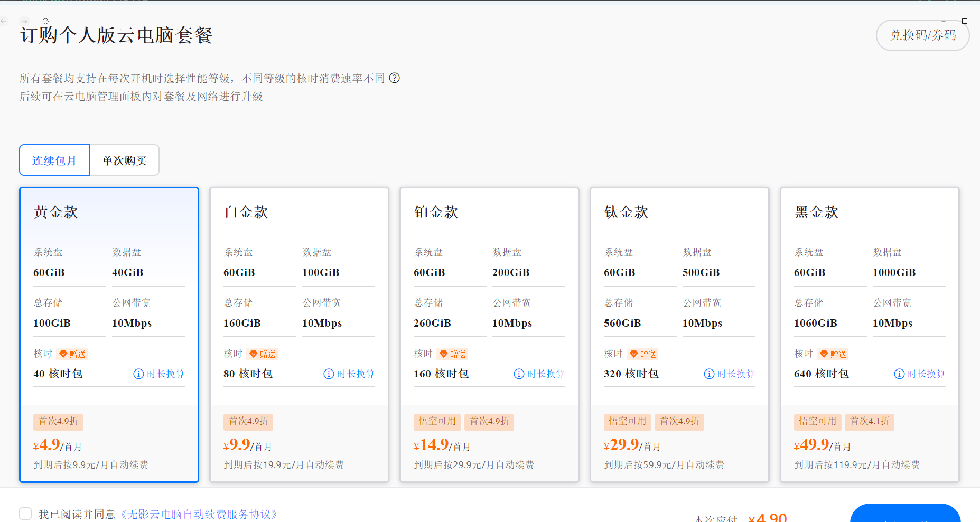980x522 pixels.
Task: Click info icon beside 时长换算 in 白金款
Action: pyautogui.click(x=329, y=374)
